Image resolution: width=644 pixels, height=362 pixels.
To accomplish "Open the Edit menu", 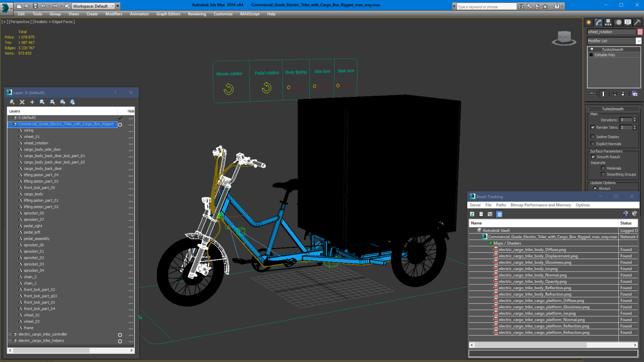I will click(21, 14).
